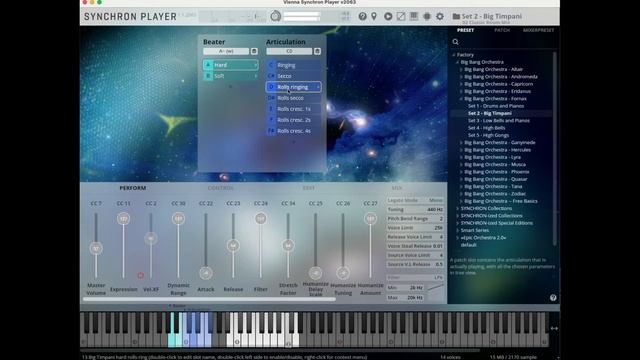Click the search magnifier icon in preset browser
Viewport: 640px width, 360px height.
(456, 42)
